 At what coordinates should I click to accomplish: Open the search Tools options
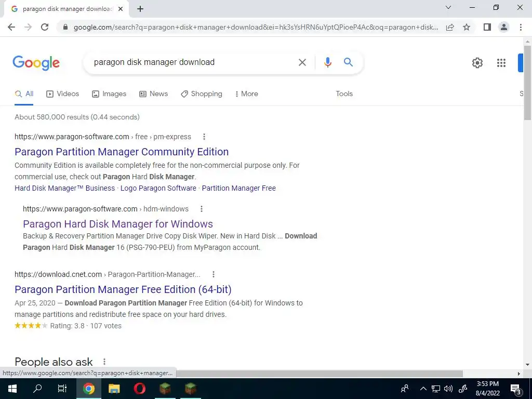coord(344,94)
